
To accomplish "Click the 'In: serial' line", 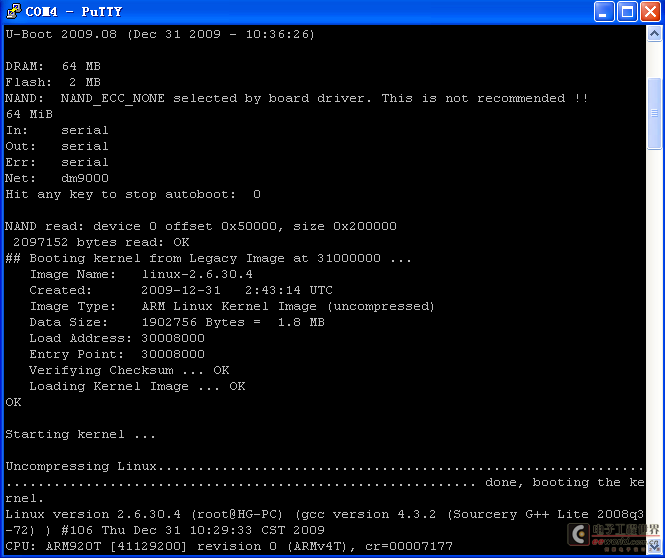I will click(57, 130).
